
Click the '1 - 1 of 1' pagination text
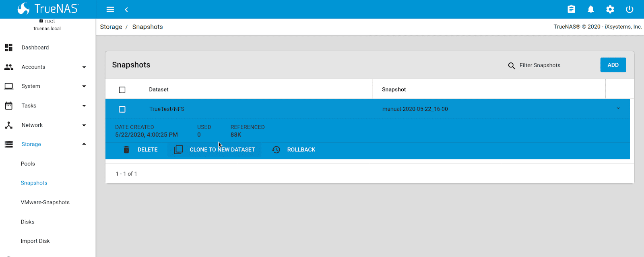coord(126,174)
